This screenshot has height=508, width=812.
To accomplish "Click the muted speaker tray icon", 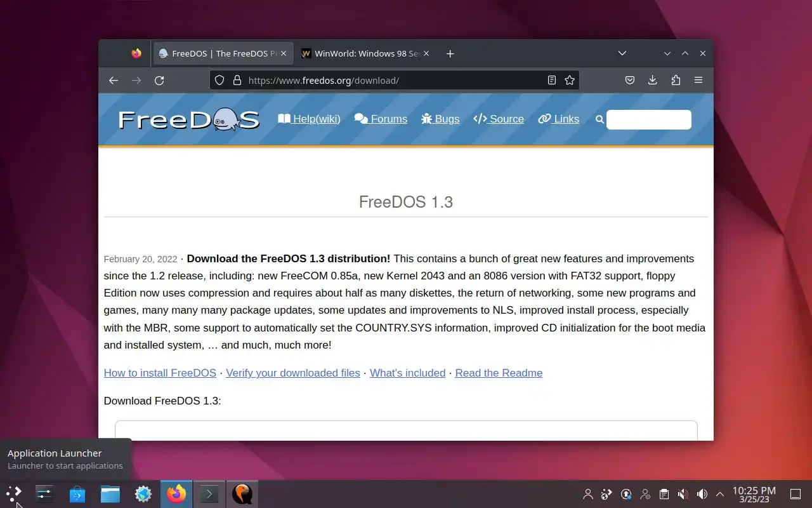I will point(683,494).
